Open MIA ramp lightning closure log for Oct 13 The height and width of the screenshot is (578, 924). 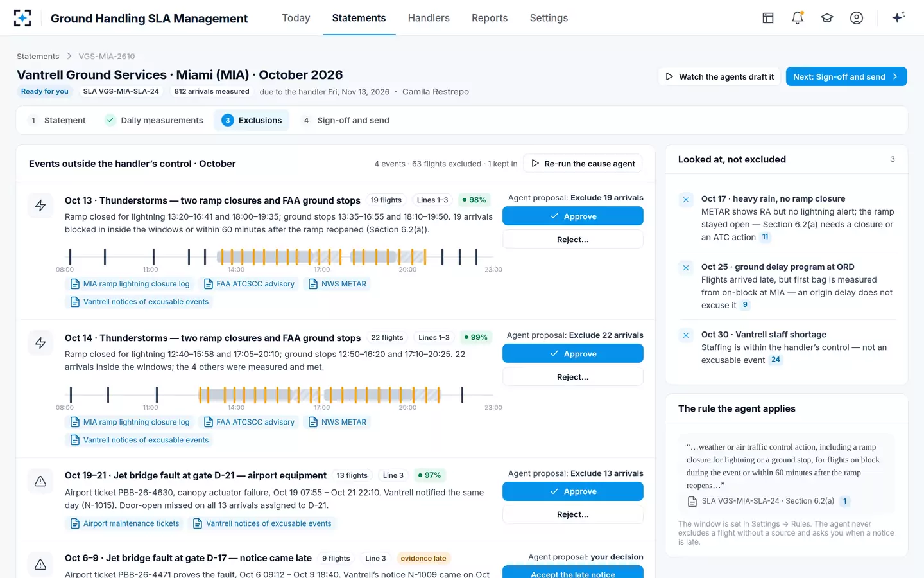[130, 284]
